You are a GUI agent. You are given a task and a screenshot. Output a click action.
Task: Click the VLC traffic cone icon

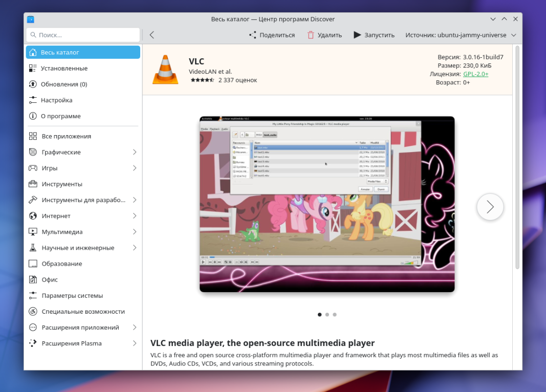[x=165, y=70]
